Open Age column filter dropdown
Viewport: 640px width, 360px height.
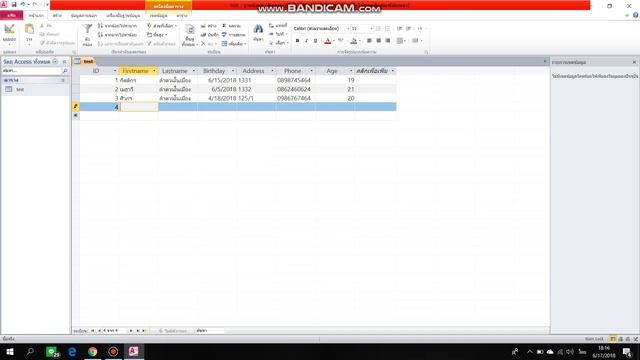point(351,71)
